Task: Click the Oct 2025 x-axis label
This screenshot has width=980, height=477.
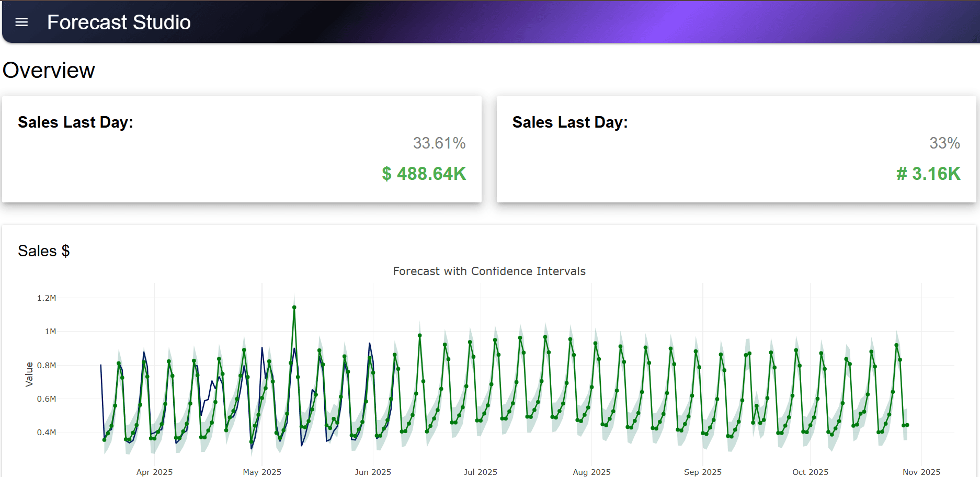Action: point(810,472)
